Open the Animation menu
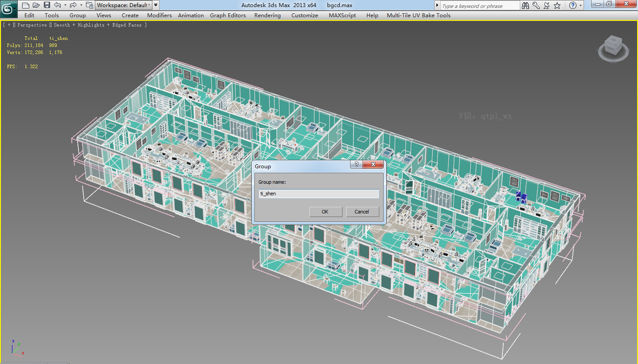This screenshot has width=638, height=364. pos(191,15)
